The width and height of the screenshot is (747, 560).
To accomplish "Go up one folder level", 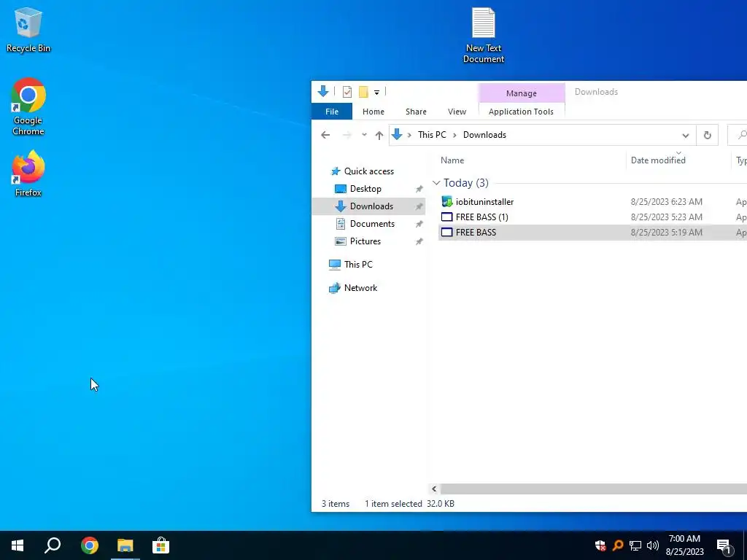I will point(379,135).
